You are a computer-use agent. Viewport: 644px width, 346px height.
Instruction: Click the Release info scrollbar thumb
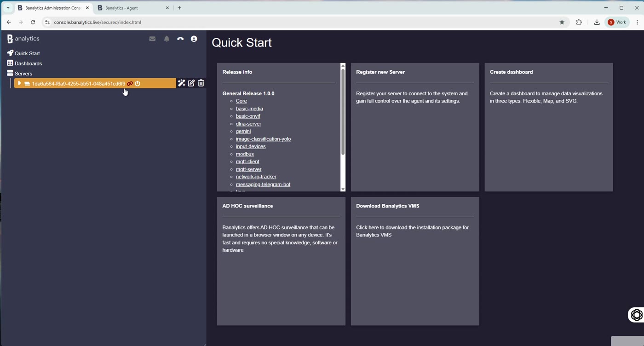[x=343, y=111]
